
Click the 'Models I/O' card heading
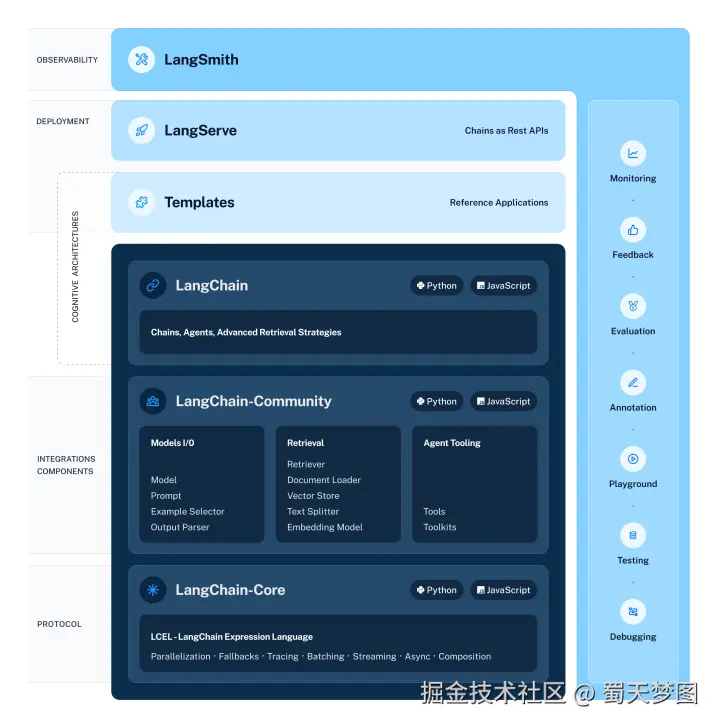tap(172, 443)
